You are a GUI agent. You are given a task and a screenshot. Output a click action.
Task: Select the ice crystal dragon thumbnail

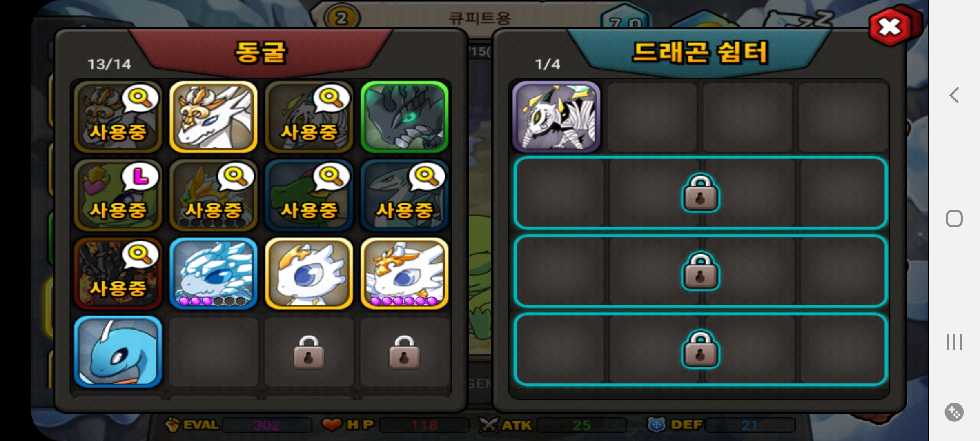pos(213,273)
